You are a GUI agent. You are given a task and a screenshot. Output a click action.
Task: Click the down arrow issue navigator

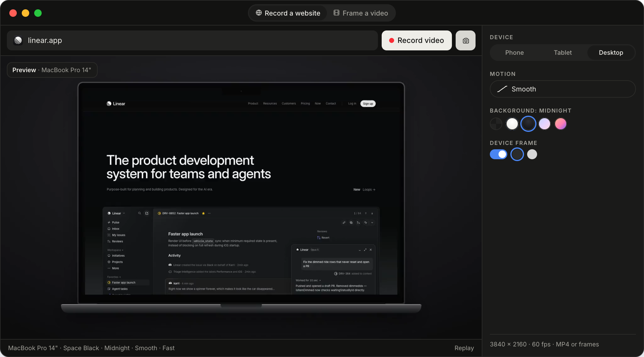[372, 213]
